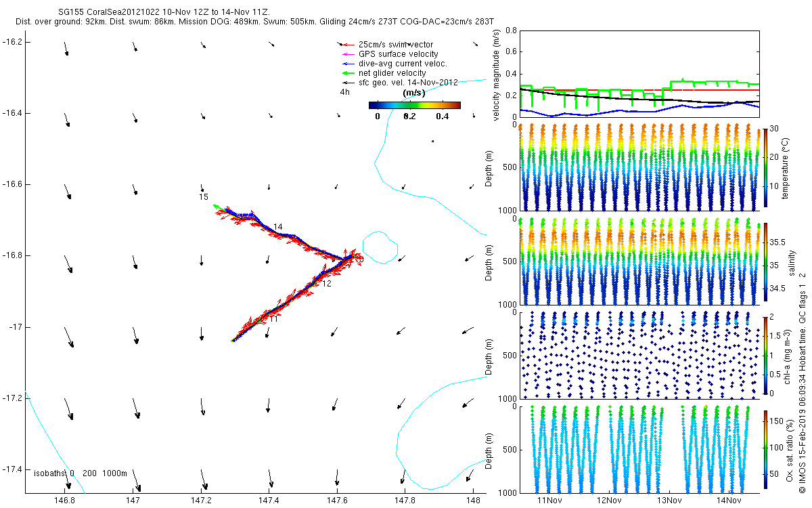Click the yellow start point of the glider track
812x508 pixels.
click(x=233, y=341)
